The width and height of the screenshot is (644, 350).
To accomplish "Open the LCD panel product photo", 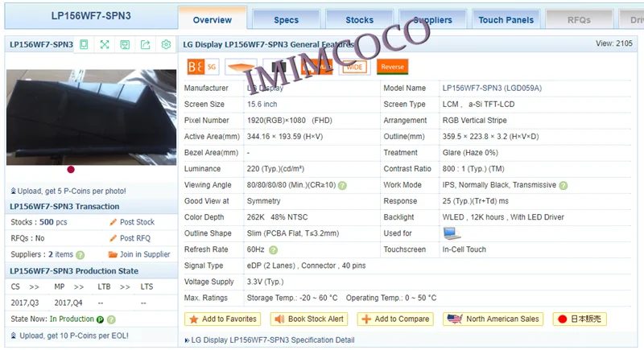I will coord(91,117).
